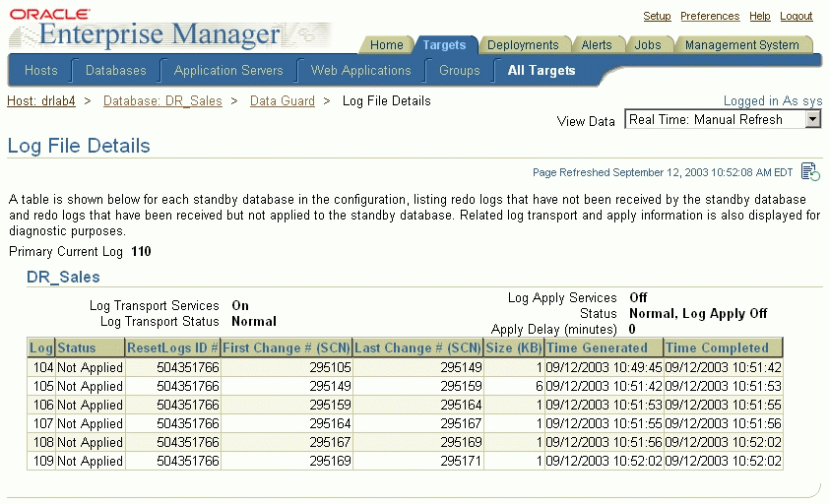
Task: Click the page refresh icon
Action: pyautogui.click(x=810, y=172)
